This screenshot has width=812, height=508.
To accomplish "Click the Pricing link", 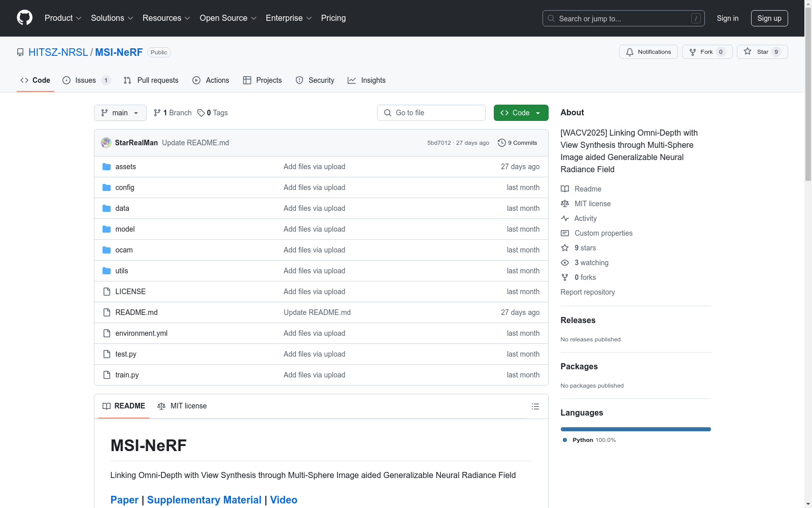I will [x=333, y=18].
